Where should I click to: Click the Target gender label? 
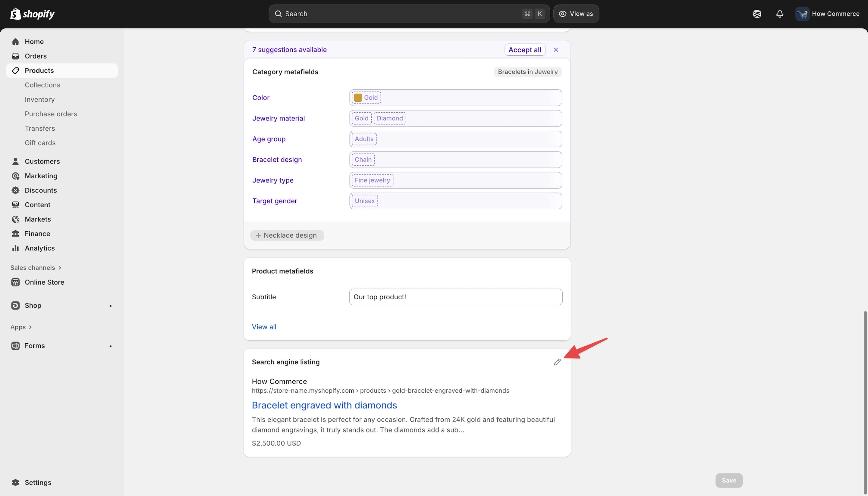[x=275, y=201]
